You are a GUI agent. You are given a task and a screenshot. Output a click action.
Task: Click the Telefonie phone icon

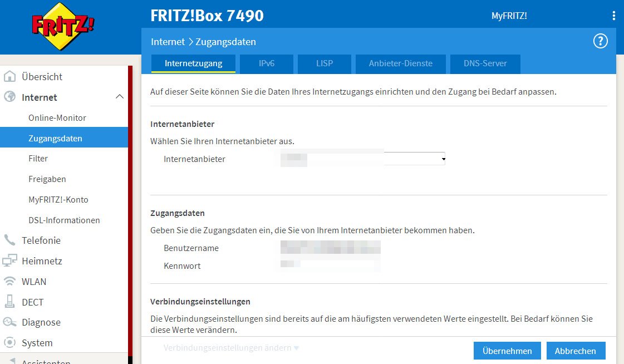tap(9, 240)
